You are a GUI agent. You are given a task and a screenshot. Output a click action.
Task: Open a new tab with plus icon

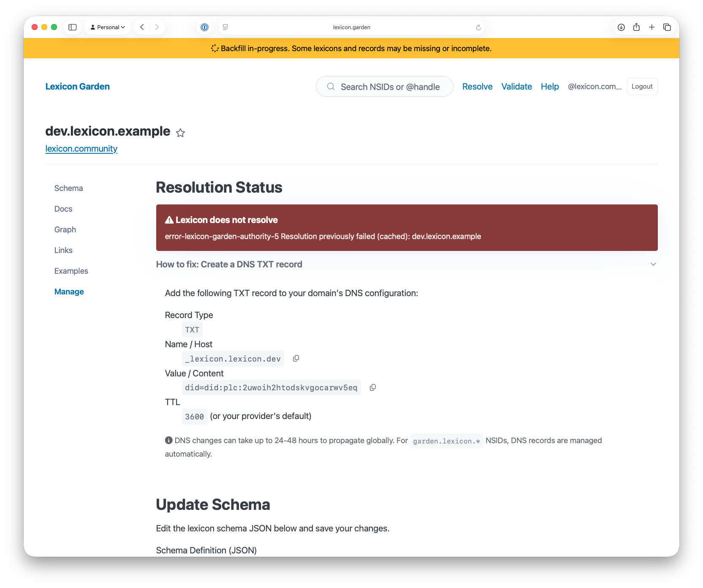point(651,27)
